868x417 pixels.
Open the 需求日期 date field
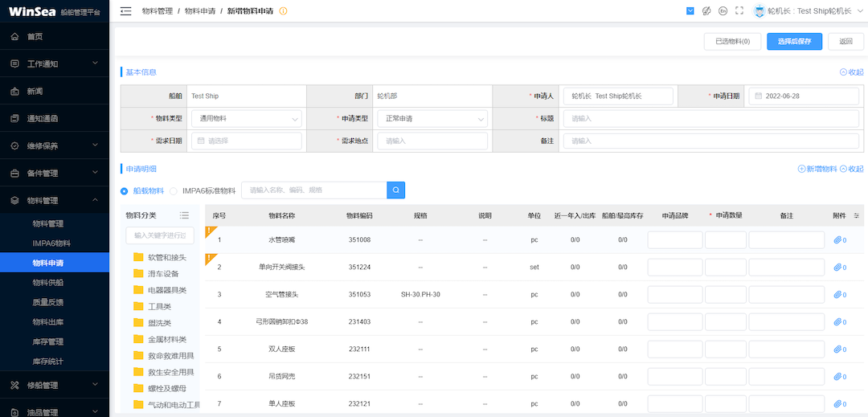click(247, 141)
